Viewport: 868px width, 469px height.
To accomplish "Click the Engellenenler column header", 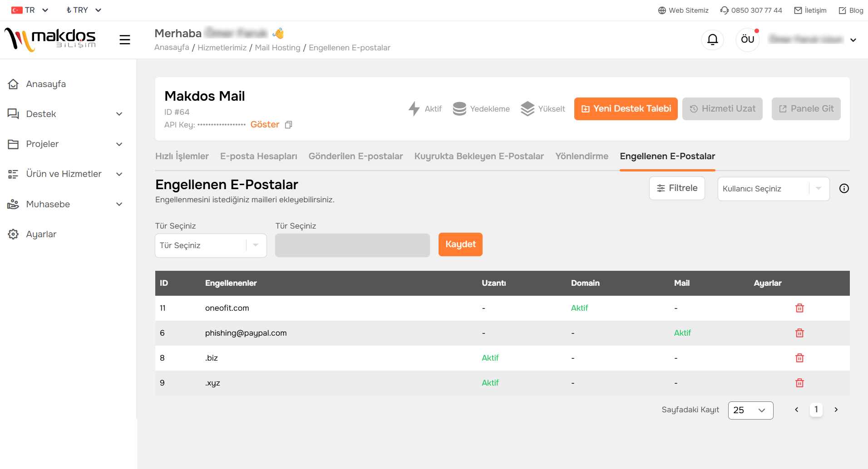I will (x=231, y=283).
